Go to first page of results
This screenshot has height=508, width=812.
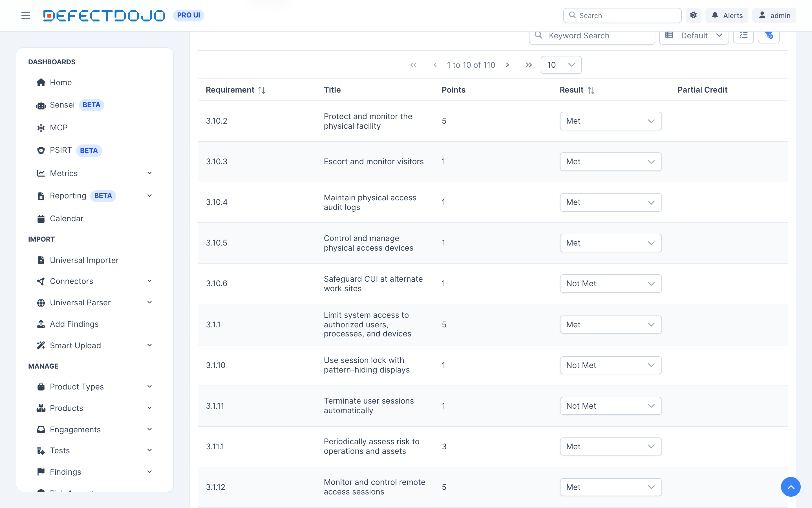pyautogui.click(x=413, y=65)
